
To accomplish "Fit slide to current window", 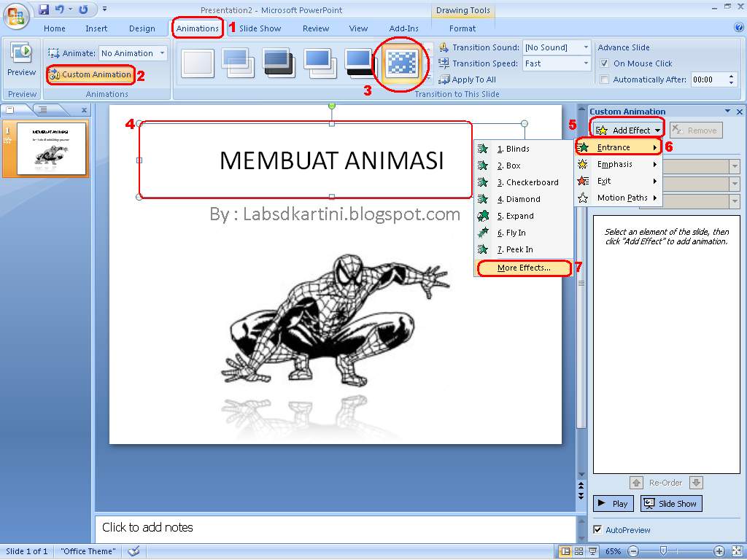I will (737, 551).
